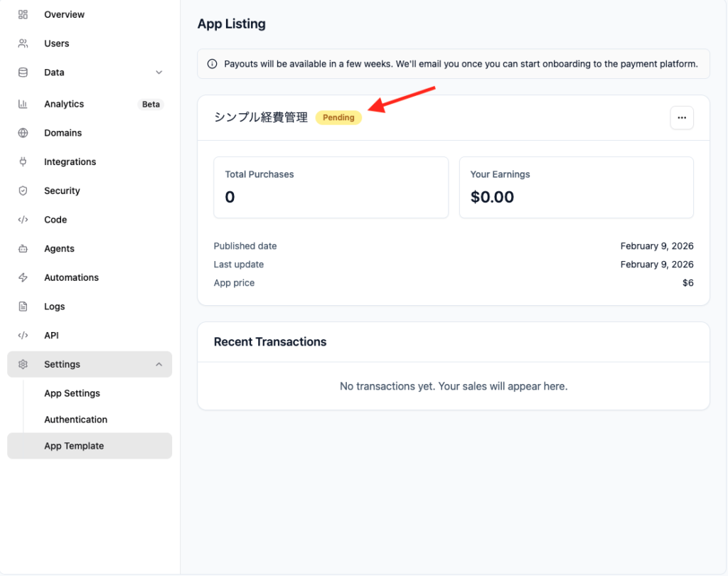
Task: Click the Integrations plug icon
Action: 23,162
